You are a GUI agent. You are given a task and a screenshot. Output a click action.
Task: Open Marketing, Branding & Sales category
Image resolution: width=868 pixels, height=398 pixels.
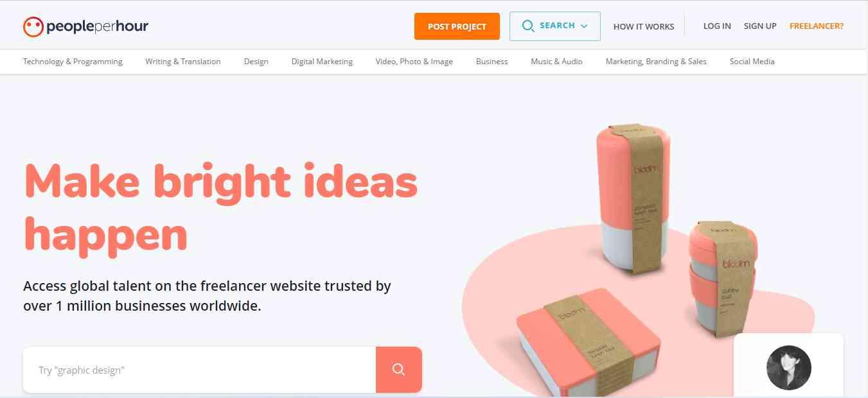[656, 62]
